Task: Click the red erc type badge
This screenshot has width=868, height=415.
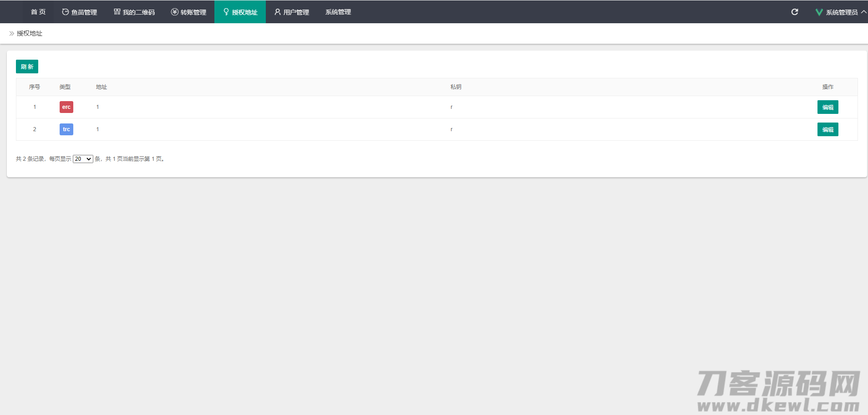Action: [66, 107]
